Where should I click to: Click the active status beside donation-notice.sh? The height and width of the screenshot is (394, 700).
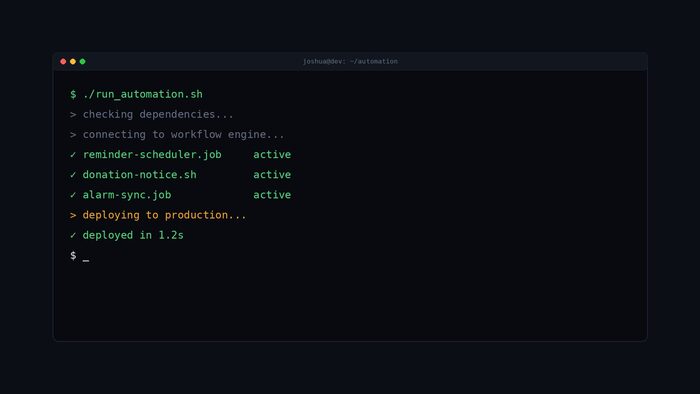coord(272,175)
